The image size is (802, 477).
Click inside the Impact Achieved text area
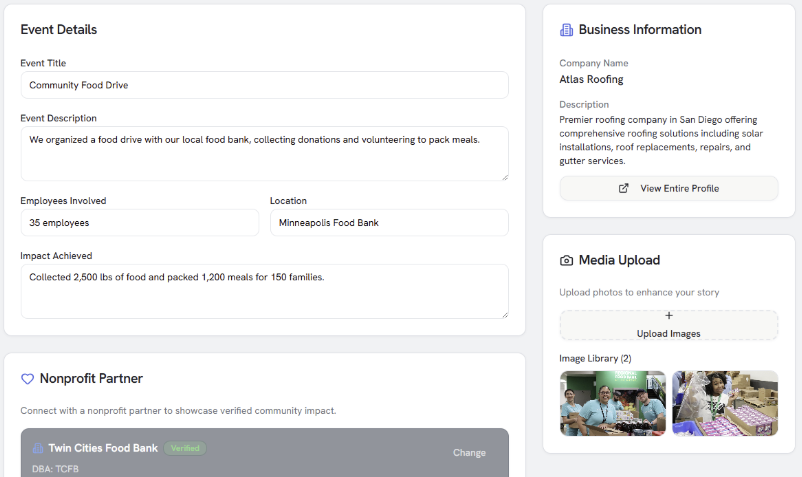pyautogui.click(x=264, y=291)
